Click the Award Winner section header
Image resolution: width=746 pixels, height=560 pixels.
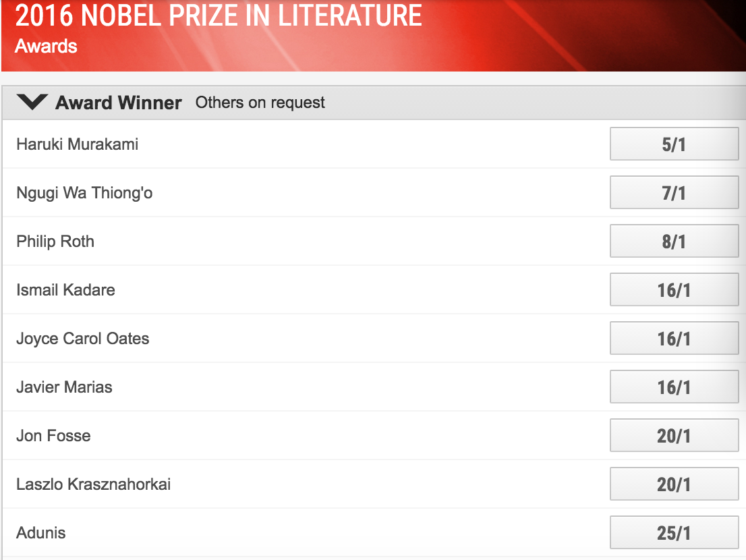coord(119,103)
